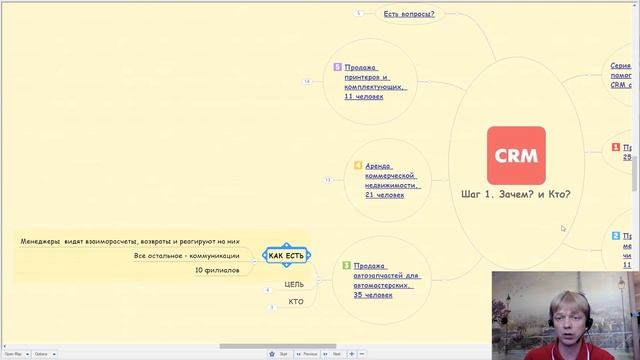
Task: Click the scroll-left arrow at bottom
Action: (x=4, y=346)
